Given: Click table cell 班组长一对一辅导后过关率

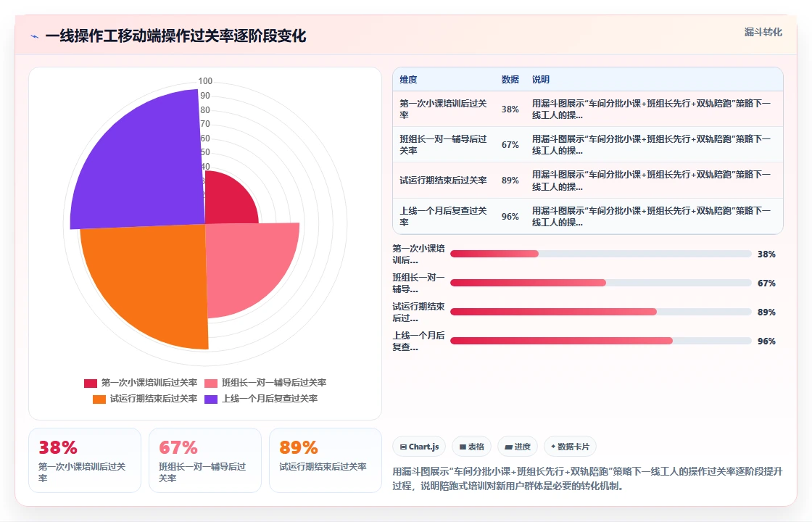Looking at the screenshot, I should point(443,144).
